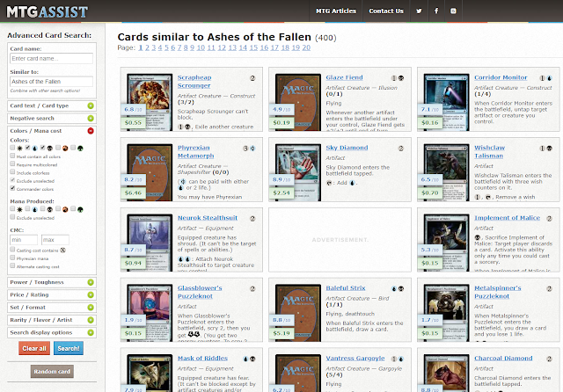Open Charcoal Diamond card link
563x392 pixels.
pyautogui.click(x=503, y=359)
